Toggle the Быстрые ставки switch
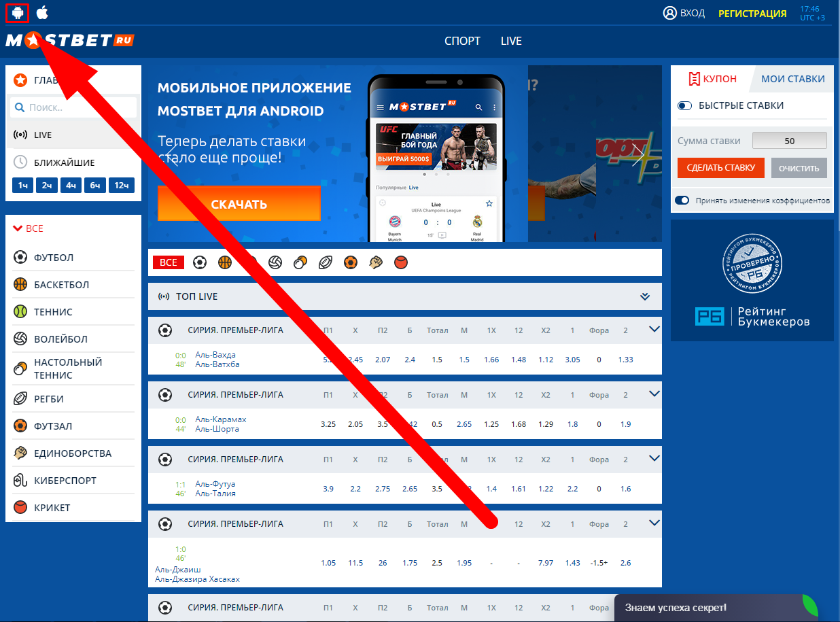Viewport: 840px width, 622px height. [x=684, y=106]
